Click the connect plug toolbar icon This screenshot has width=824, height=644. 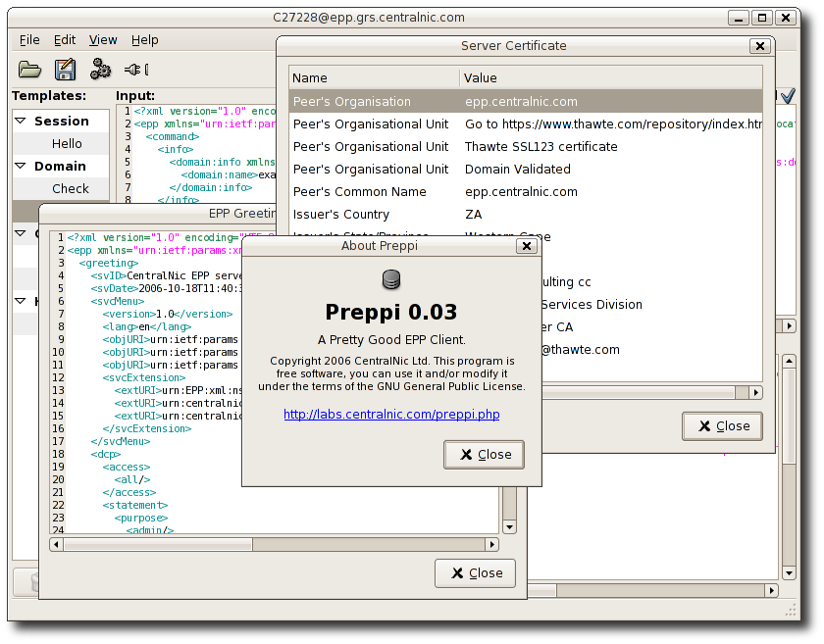tap(134, 69)
